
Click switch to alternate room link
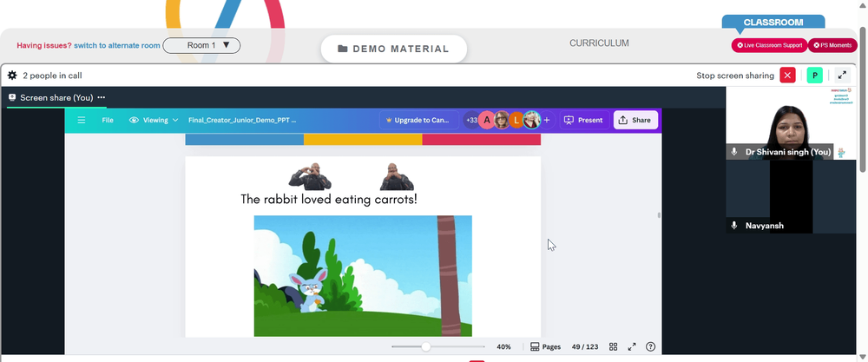click(x=117, y=45)
